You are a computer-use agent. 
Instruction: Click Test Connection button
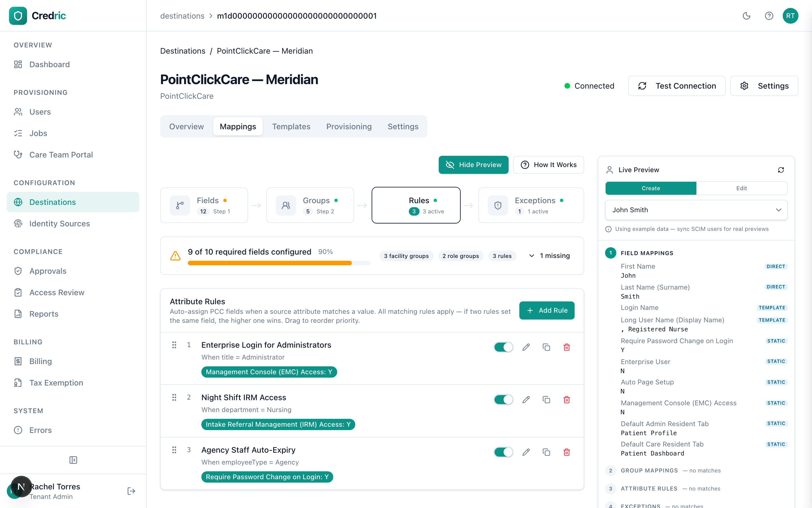click(676, 86)
